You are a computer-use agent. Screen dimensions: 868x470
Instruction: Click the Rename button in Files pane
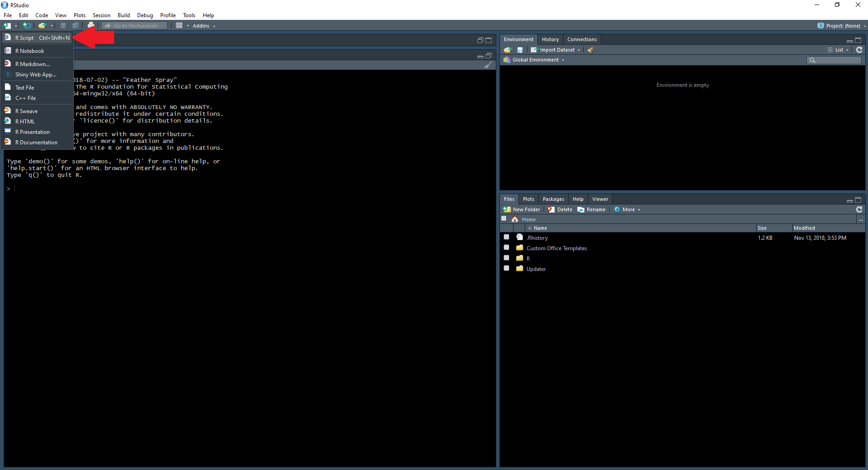(591, 209)
